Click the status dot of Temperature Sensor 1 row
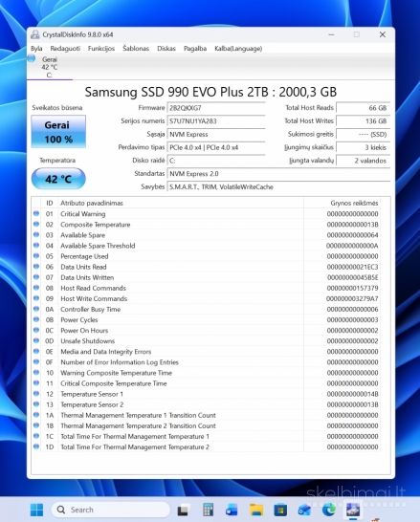Image resolution: width=420 pixels, height=522 pixels. (36, 394)
